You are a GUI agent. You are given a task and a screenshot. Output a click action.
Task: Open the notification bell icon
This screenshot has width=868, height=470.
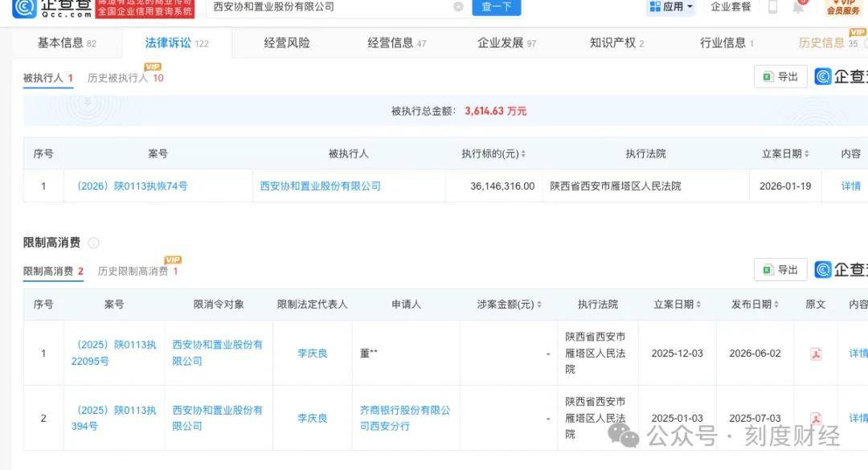pyautogui.click(x=798, y=6)
